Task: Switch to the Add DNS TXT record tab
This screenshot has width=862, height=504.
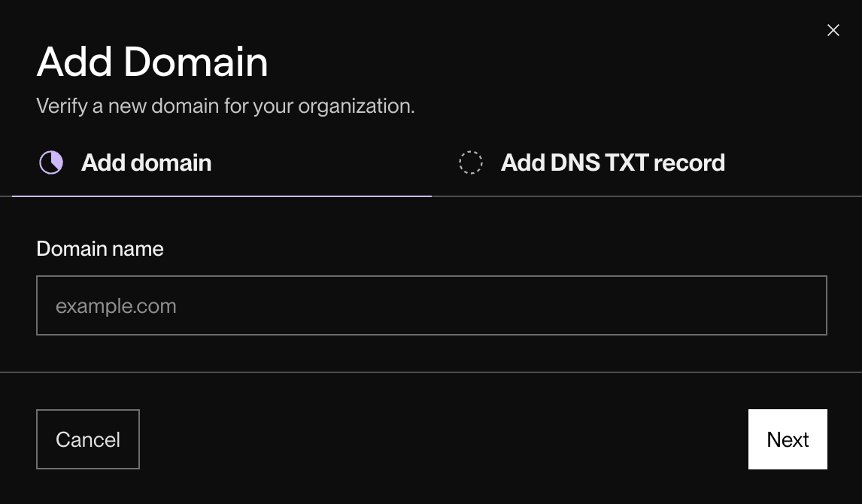Action: [x=612, y=162]
